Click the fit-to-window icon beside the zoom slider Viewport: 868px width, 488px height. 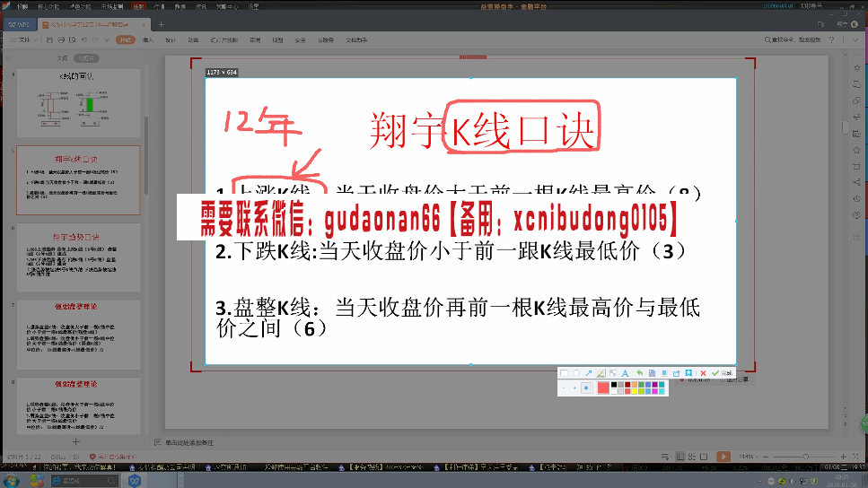point(855,457)
